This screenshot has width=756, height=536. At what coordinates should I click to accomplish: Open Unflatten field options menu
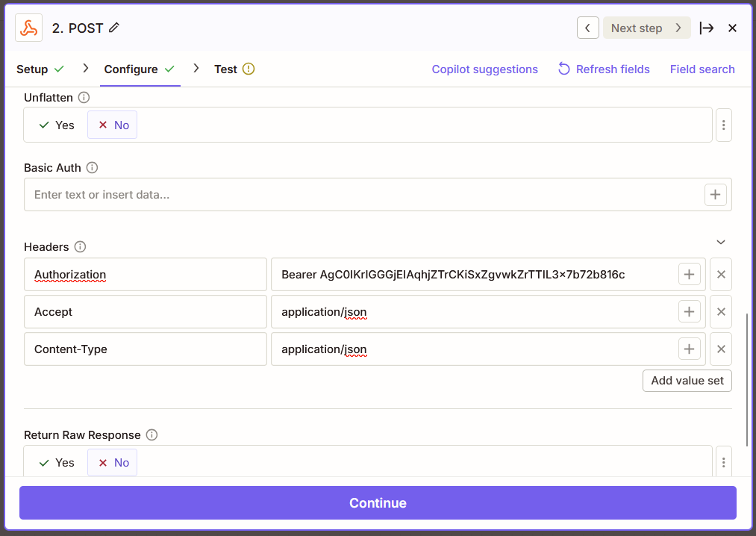[x=724, y=125]
